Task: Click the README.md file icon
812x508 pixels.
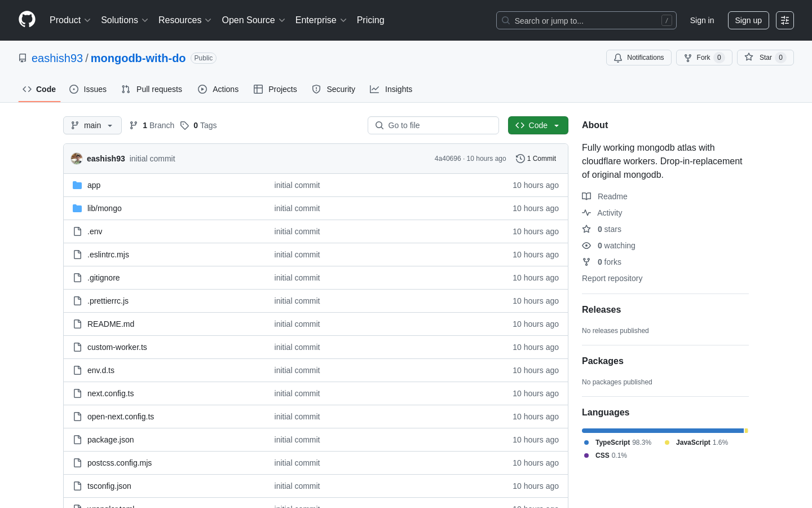Action: pyautogui.click(x=77, y=324)
